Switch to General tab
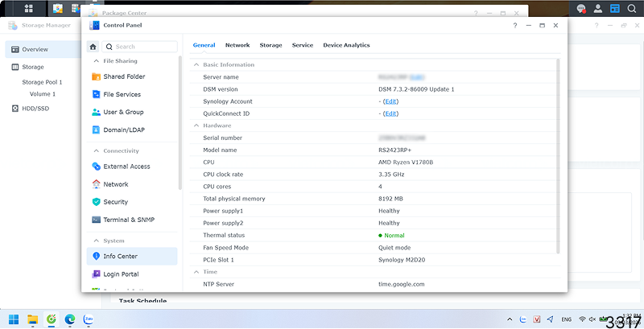This screenshot has height=329, width=644. [x=204, y=45]
